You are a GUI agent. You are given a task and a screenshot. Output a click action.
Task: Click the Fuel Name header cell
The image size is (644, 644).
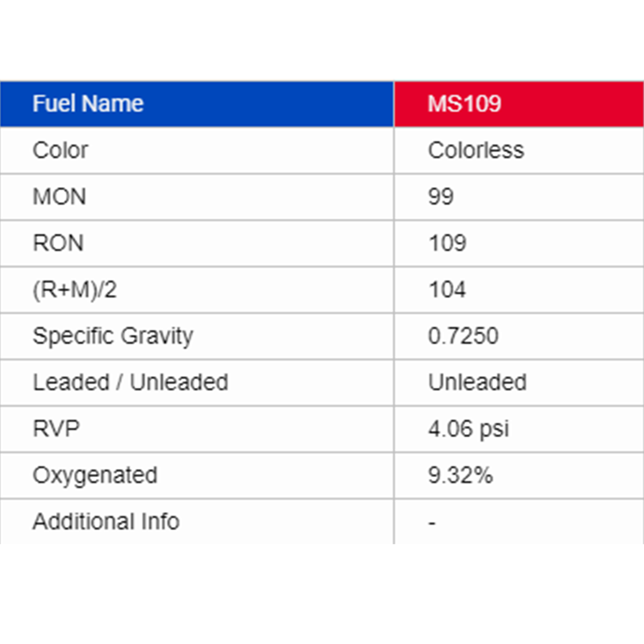(x=88, y=104)
